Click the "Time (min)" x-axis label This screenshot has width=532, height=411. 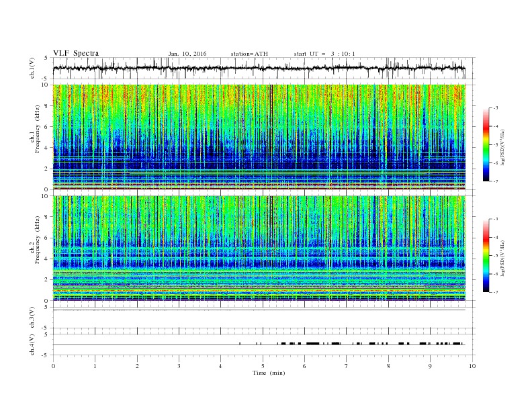click(269, 373)
